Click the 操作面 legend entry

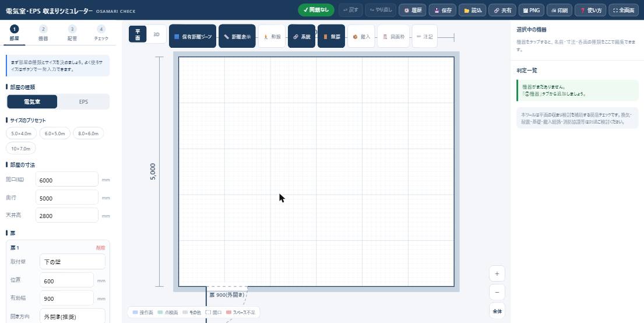pos(143,313)
